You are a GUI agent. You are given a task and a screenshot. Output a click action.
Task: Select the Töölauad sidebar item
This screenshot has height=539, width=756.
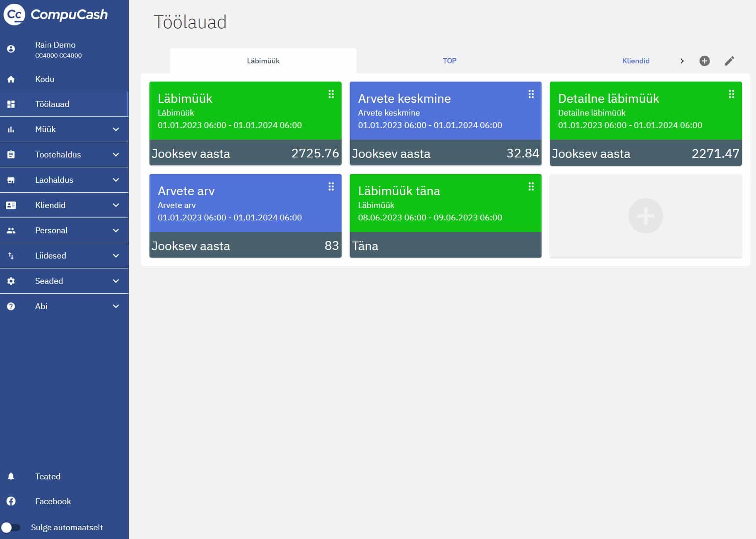click(x=52, y=104)
